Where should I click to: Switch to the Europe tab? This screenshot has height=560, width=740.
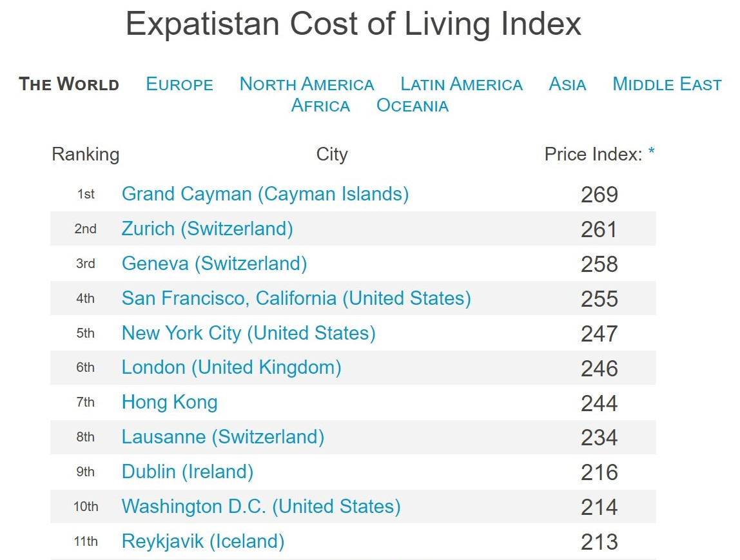(179, 84)
